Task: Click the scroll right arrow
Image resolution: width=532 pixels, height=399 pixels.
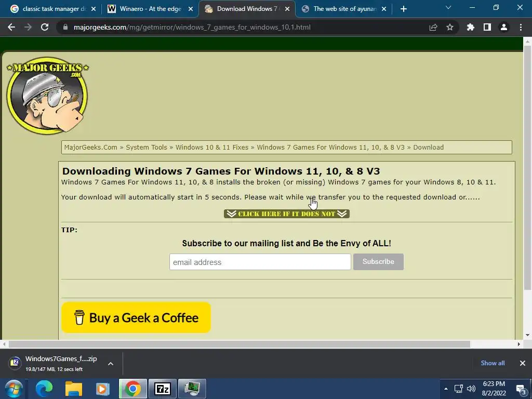Action: 519,344
